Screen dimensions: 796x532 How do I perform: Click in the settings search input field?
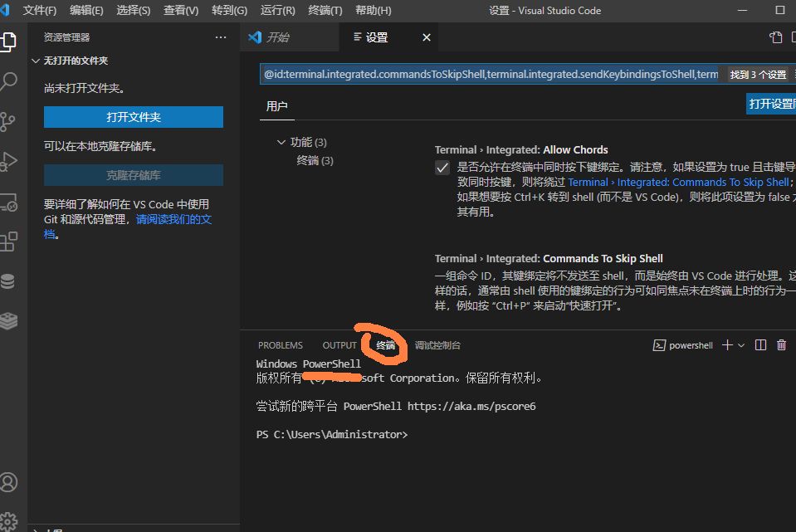[490, 75]
